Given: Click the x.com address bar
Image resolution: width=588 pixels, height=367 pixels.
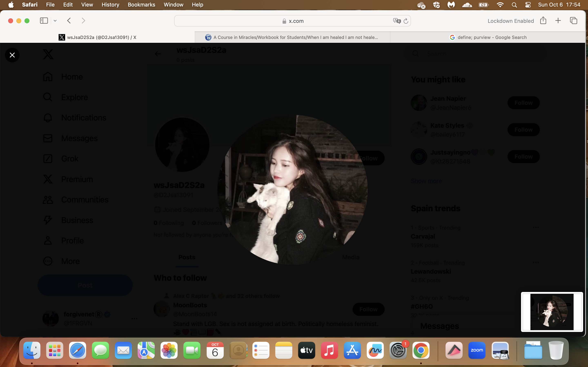Looking at the screenshot, I should [x=293, y=21].
